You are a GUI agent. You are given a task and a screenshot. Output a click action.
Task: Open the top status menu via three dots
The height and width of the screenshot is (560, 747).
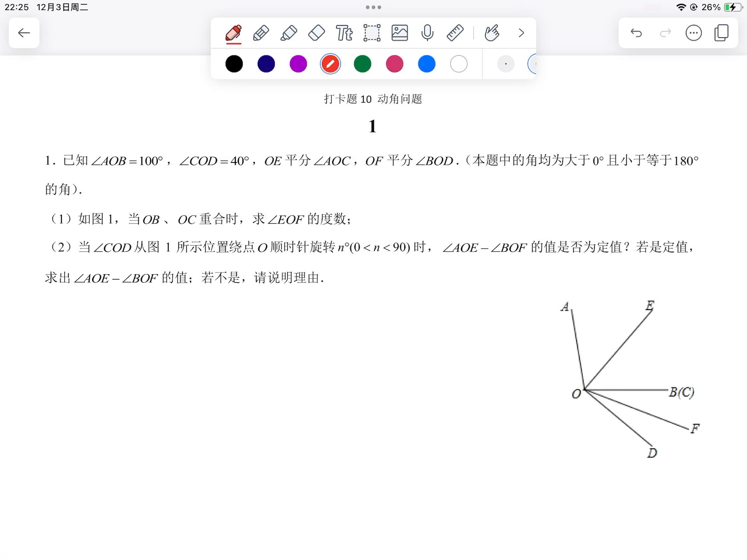[x=373, y=7]
